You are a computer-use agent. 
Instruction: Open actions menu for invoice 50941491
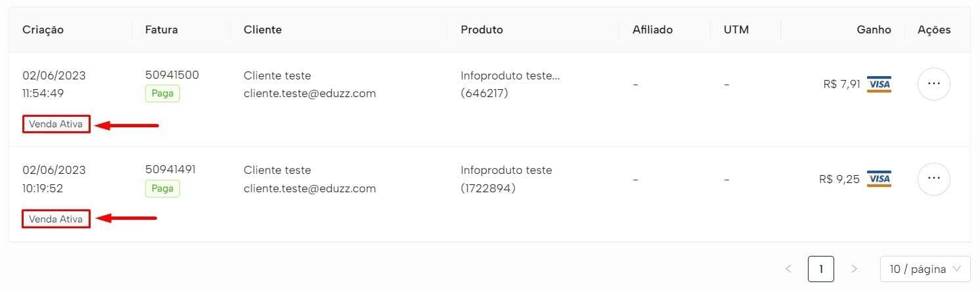[x=933, y=178]
